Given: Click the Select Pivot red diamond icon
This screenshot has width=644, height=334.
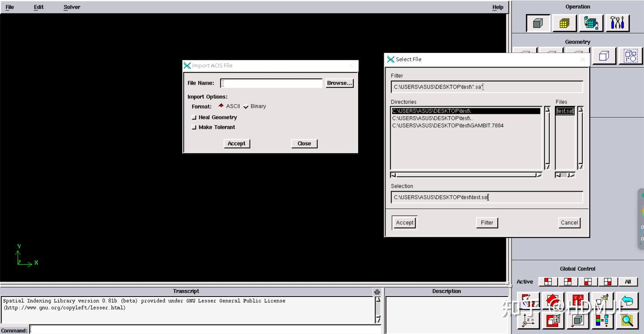Looking at the screenshot, I should pos(554,301).
